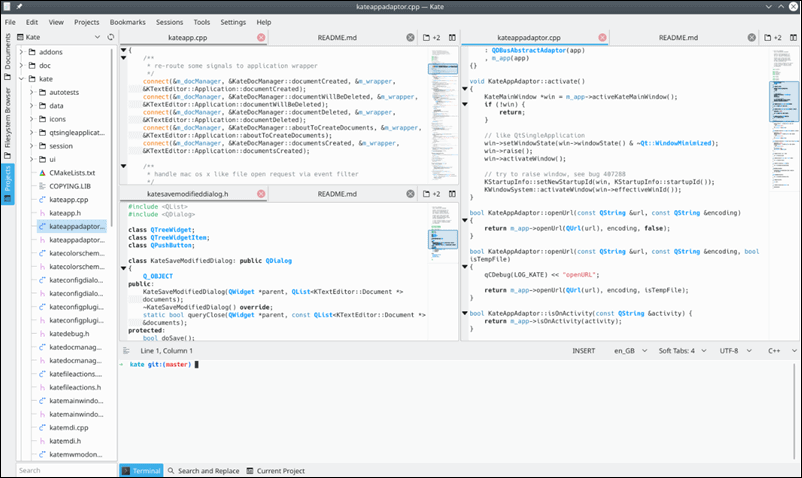Open quick-open +2 documents in bottom-left view
The height and width of the screenshot is (478, 802).
[431, 194]
